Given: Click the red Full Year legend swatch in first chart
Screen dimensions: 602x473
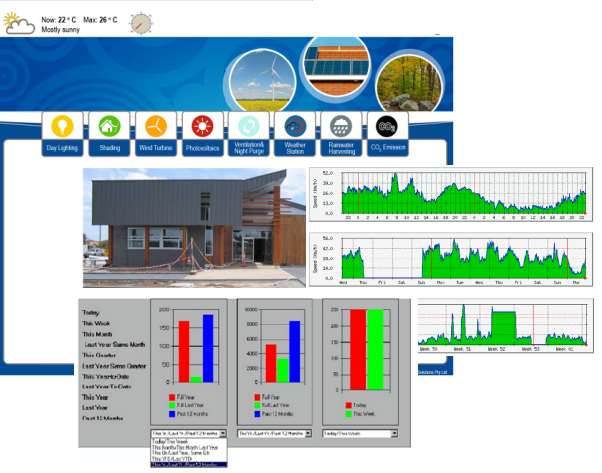Looking at the screenshot, I should click(172, 397).
